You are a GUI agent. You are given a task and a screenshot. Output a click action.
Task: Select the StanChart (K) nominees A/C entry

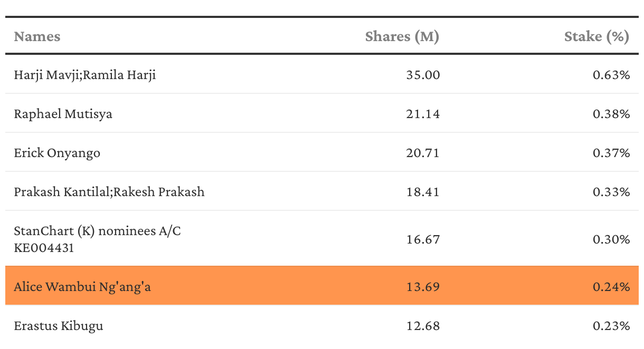click(x=98, y=239)
